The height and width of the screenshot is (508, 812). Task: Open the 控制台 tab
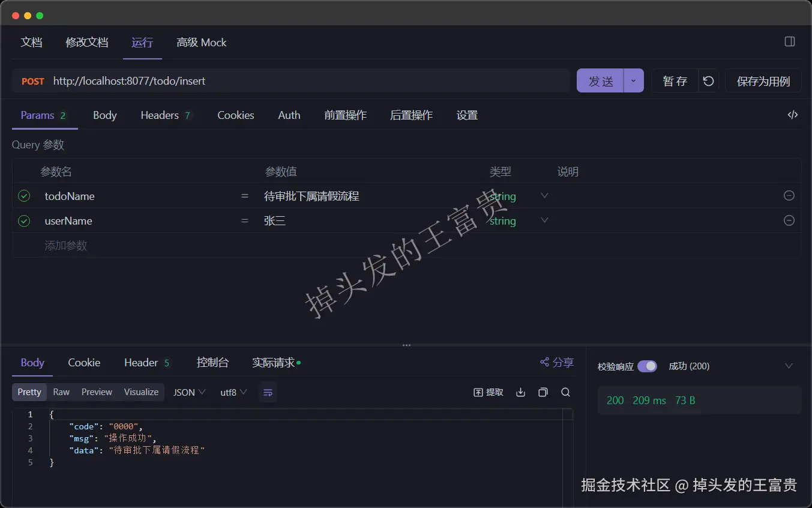[x=213, y=363]
